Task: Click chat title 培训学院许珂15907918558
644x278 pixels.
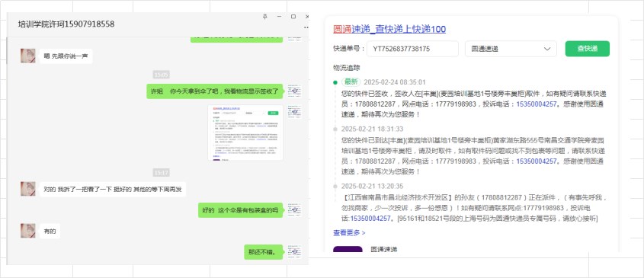Action: coord(66,24)
